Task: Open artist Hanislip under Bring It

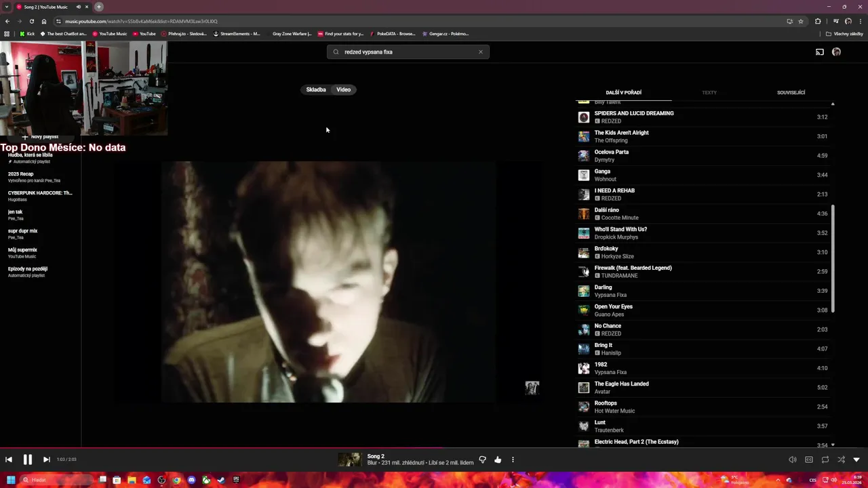Action: [x=611, y=353]
